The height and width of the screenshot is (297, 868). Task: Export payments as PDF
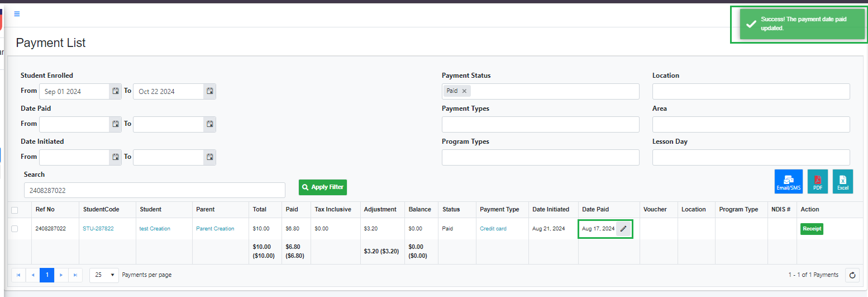(x=818, y=182)
